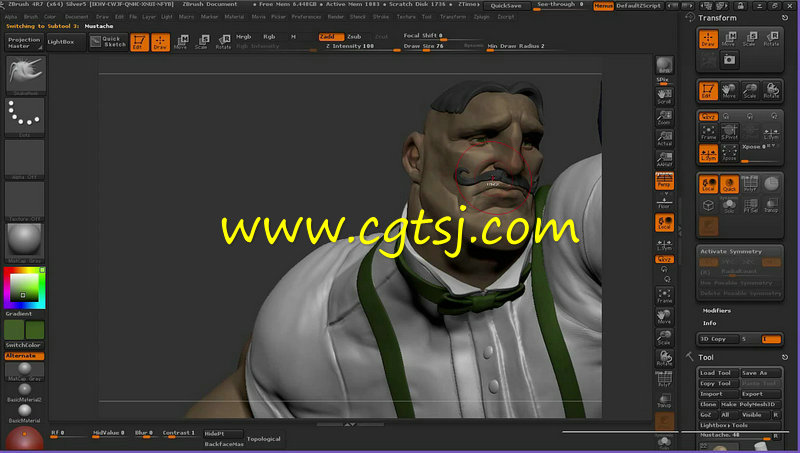Click the Actual size icon
This screenshot has width=800, height=453.
(x=664, y=139)
